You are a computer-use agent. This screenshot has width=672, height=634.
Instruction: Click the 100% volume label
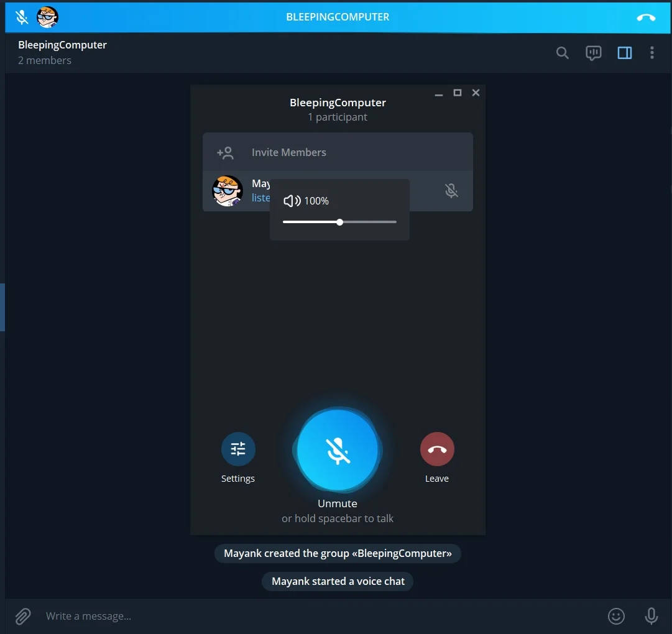(x=316, y=201)
